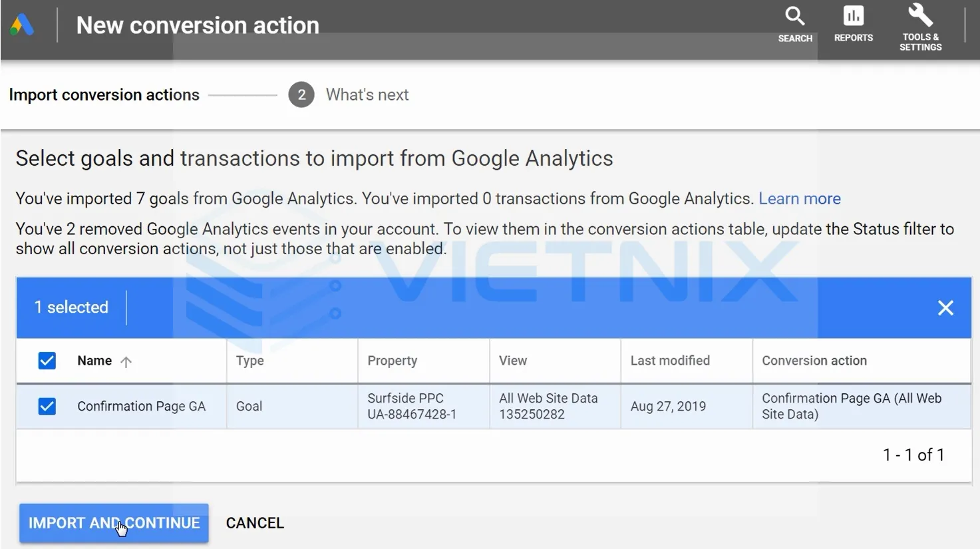Select Import conversion actions step
The width and height of the screenshot is (980, 549).
(x=104, y=94)
